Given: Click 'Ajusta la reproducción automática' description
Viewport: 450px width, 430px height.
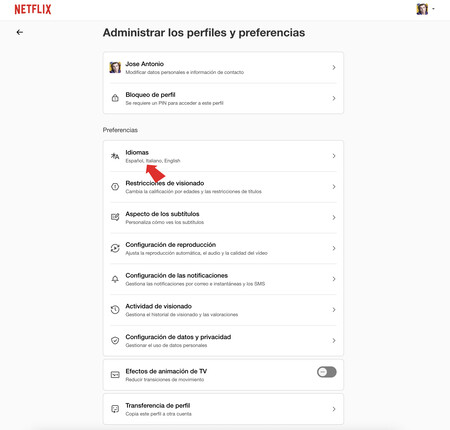Looking at the screenshot, I should pyautogui.click(x=196, y=253).
